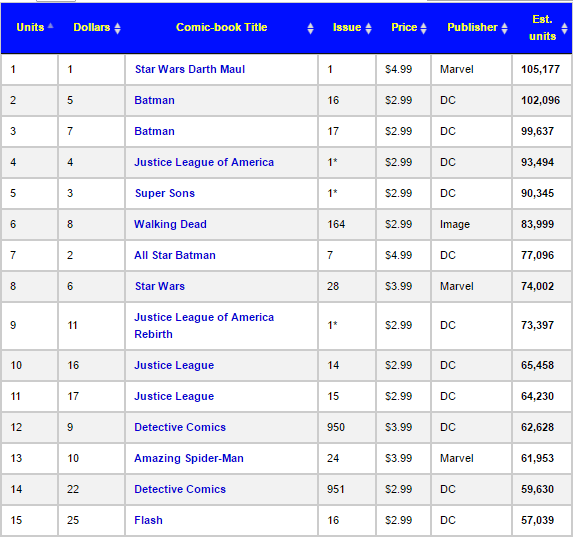The width and height of the screenshot is (575, 537).
Task: Open Detective Comics issue 950 link
Action: pos(180,427)
